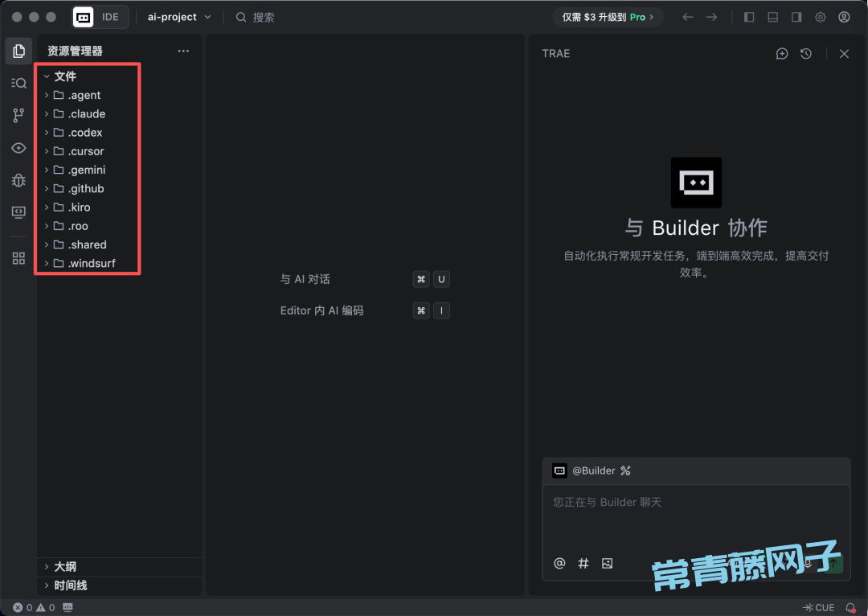Click the @ mention icon in chat
The image size is (868, 616).
(x=560, y=563)
